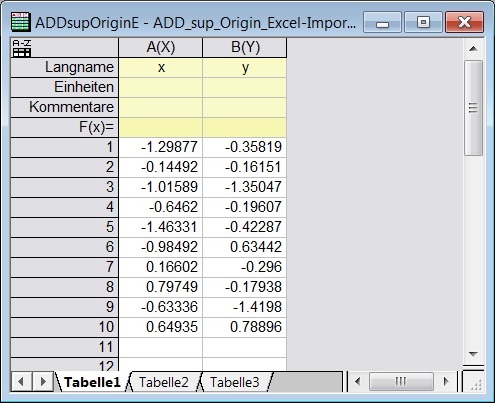Select row header 9
Viewport: 495px width, 403px height.
tap(65, 307)
